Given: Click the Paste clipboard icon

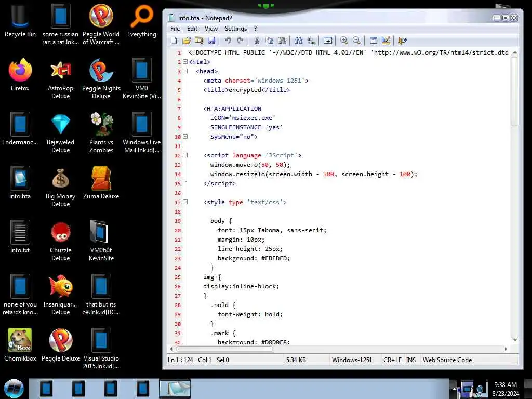Looking at the screenshot, I should [282, 41].
